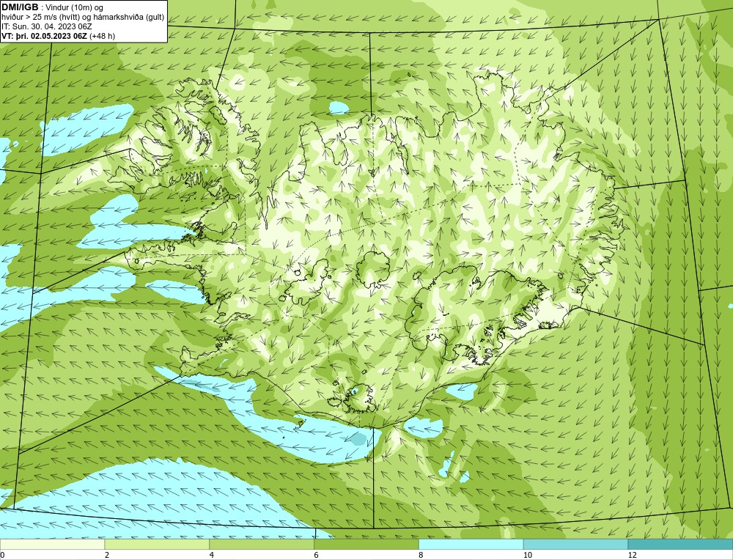
Task: Select the 2–4 m/s light green swatch
Action: coord(157,545)
